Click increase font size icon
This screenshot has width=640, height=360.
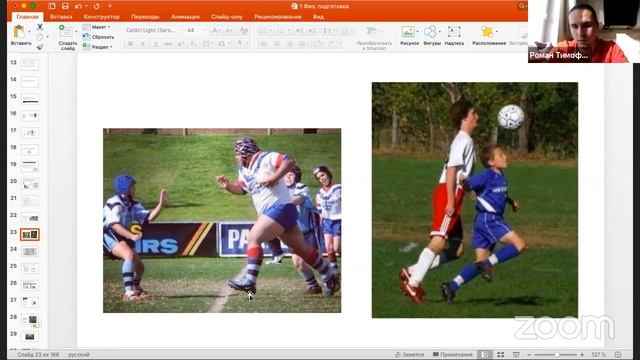pyautogui.click(x=216, y=30)
